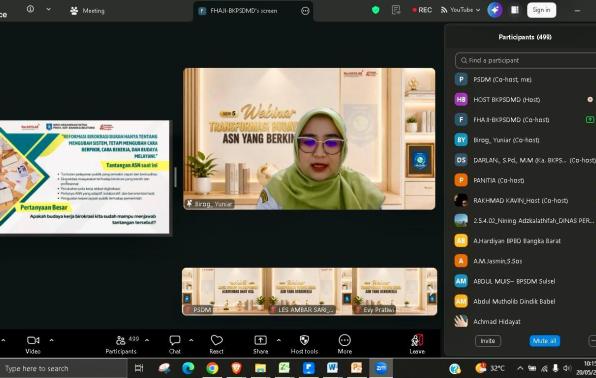Viewport: 596px width, 378px height.
Task: Open Brave browser from the taskbar
Action: click(x=236, y=368)
